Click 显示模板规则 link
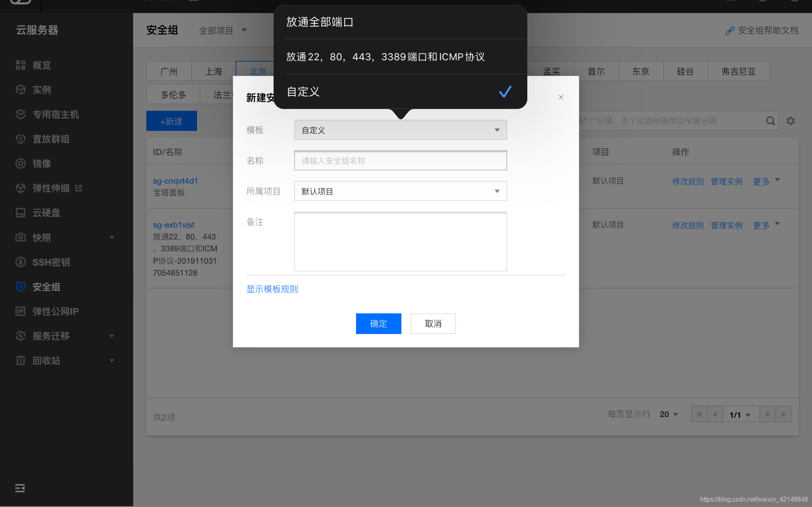This screenshot has height=507, width=812. click(272, 289)
